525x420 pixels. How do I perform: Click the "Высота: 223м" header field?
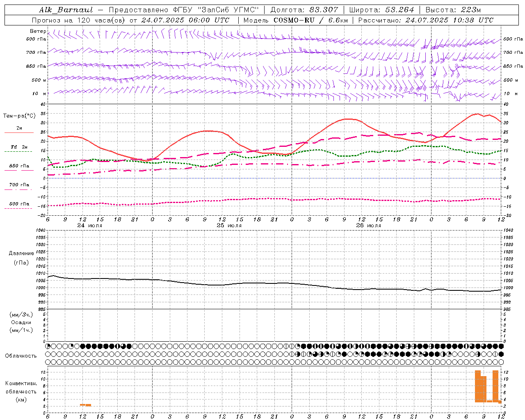(x=453, y=10)
